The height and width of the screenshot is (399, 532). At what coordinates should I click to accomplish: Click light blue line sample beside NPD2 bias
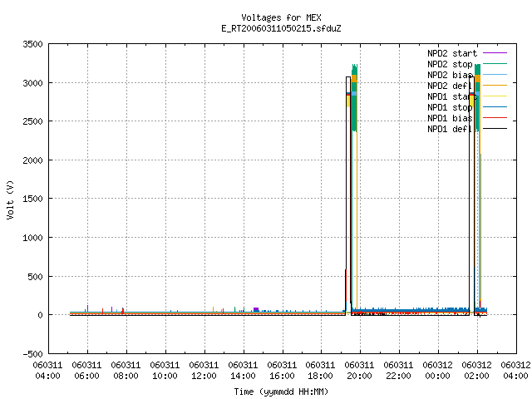click(x=495, y=75)
